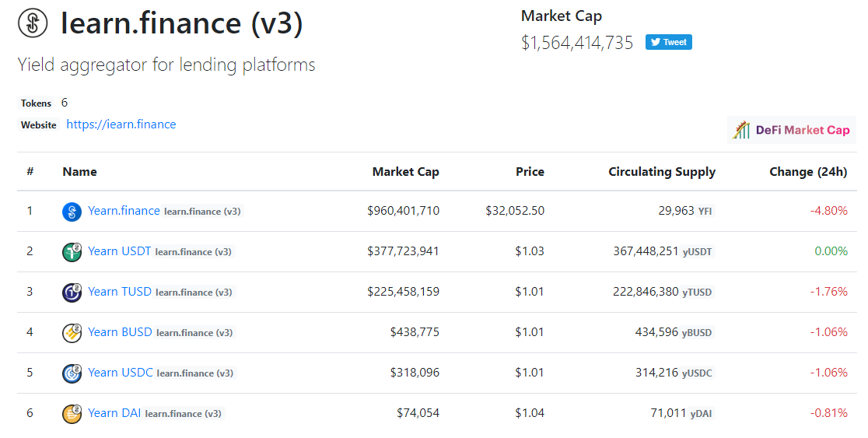Select the -0.81% change value
The image size is (868, 438).
tap(828, 413)
